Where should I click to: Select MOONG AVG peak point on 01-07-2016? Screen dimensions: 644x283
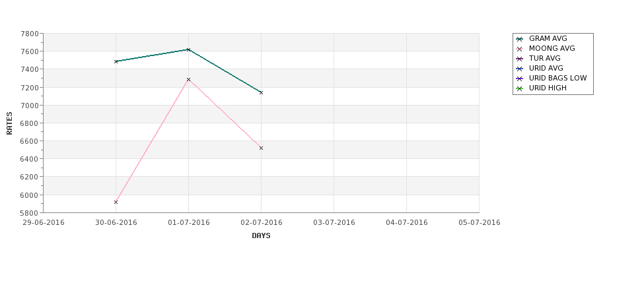tap(188, 80)
